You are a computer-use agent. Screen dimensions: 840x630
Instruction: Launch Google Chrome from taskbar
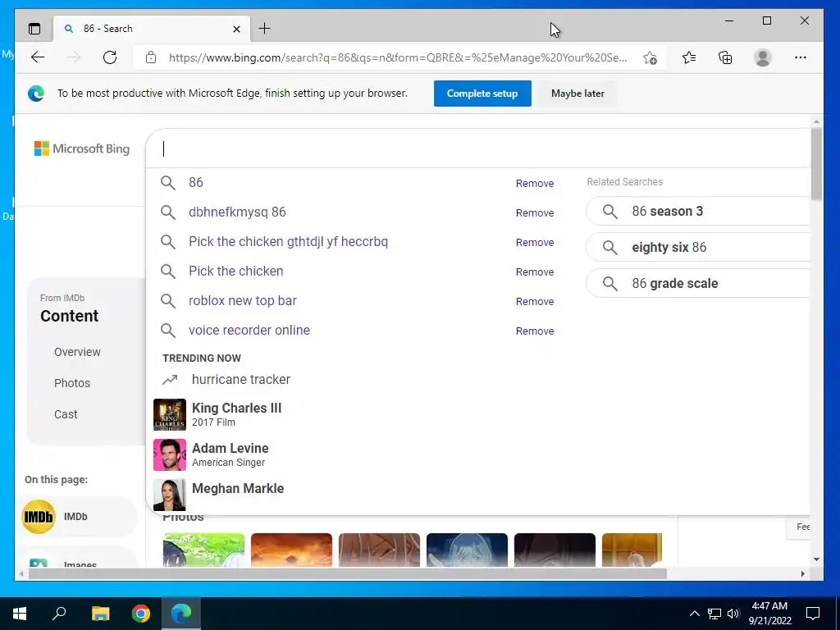[141, 614]
